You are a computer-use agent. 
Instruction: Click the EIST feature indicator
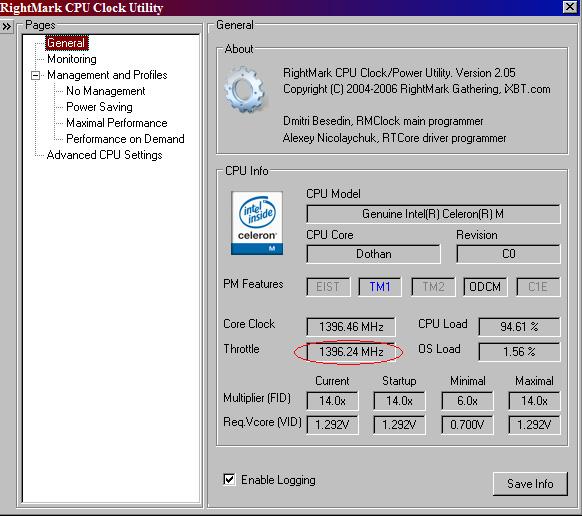[x=328, y=287]
